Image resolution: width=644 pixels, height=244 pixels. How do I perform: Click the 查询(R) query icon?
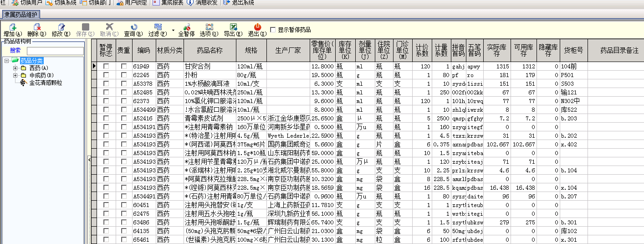coord(133,27)
